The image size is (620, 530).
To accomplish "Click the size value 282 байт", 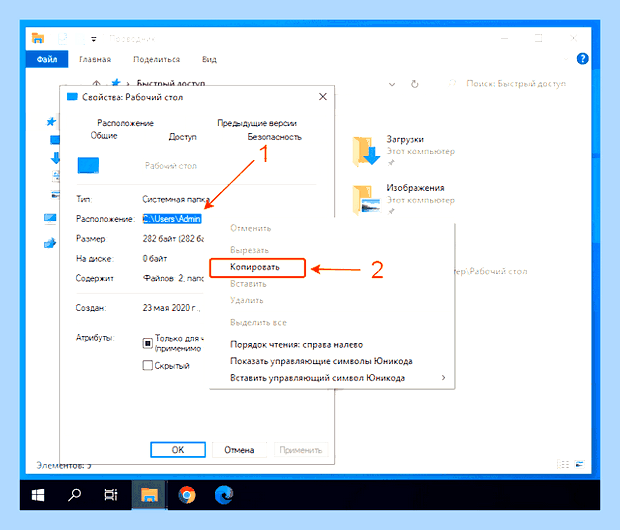I will (x=173, y=238).
